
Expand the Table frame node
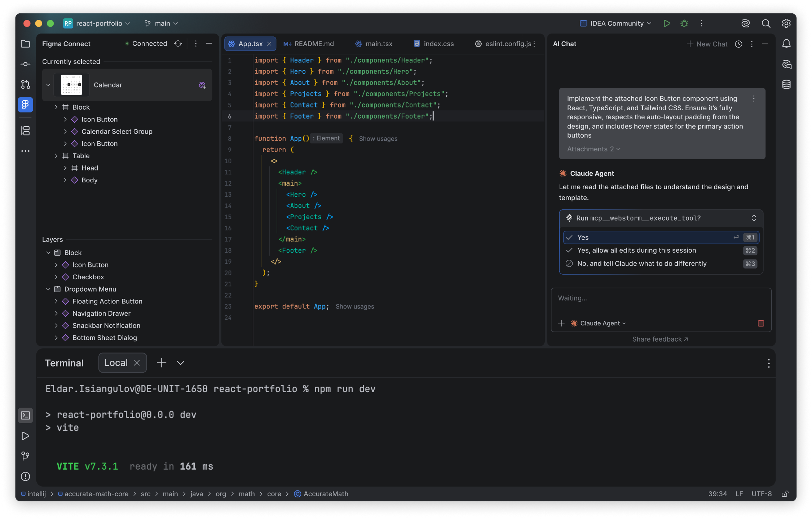click(x=56, y=156)
